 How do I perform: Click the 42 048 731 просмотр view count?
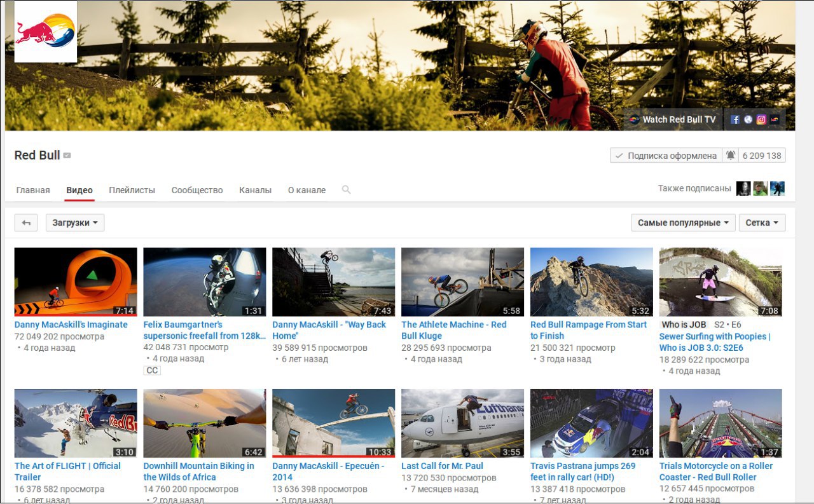(186, 347)
